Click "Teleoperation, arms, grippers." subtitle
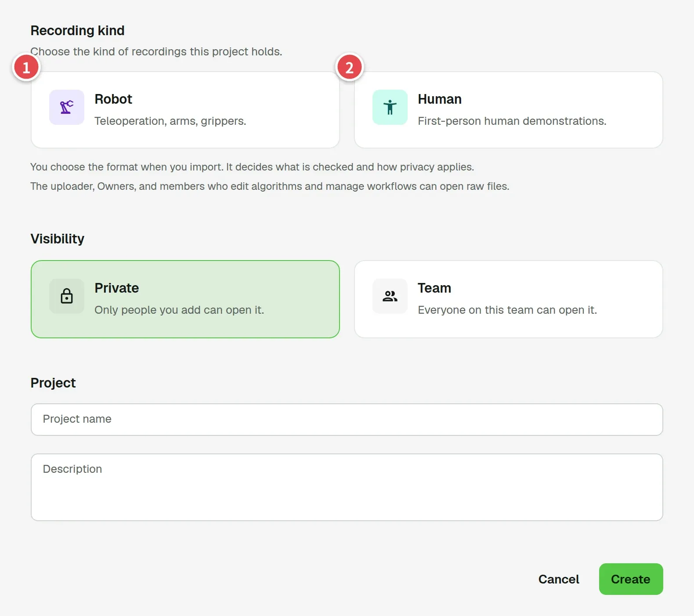This screenshot has width=694, height=616. click(x=170, y=121)
